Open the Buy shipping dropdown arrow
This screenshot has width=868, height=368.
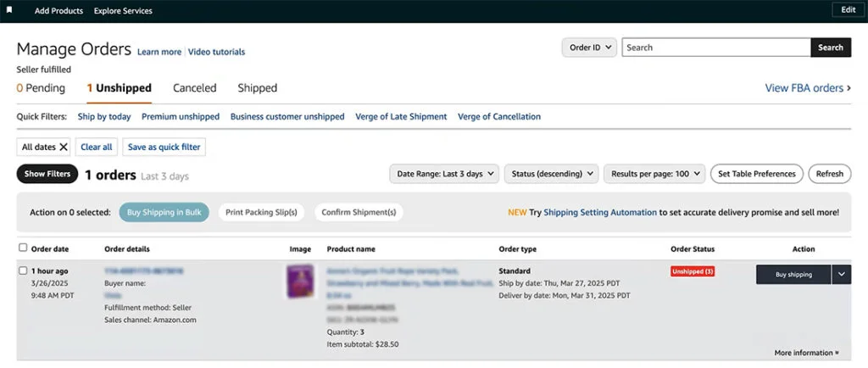(x=842, y=275)
